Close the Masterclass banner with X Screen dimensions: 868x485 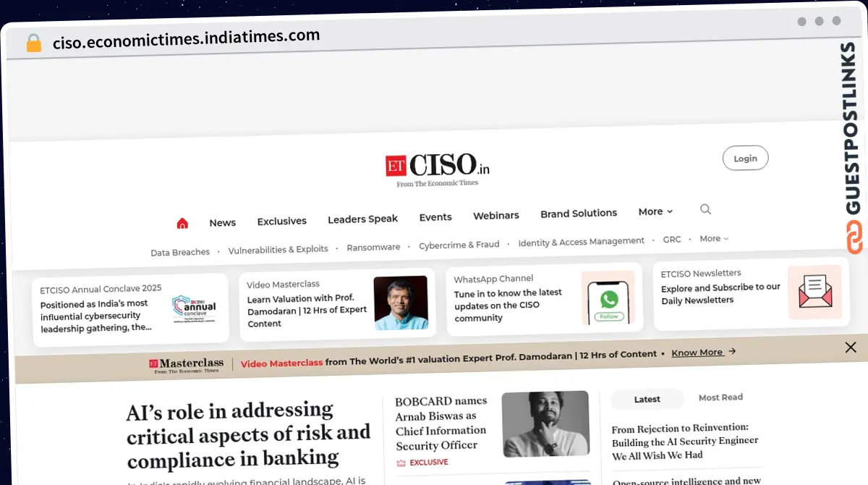(x=851, y=347)
